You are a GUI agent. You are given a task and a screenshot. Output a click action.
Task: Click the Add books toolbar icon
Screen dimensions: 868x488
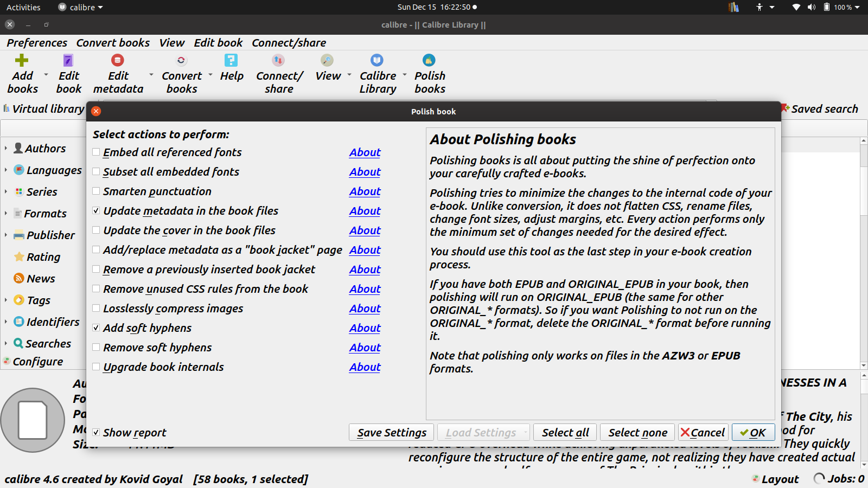point(22,60)
